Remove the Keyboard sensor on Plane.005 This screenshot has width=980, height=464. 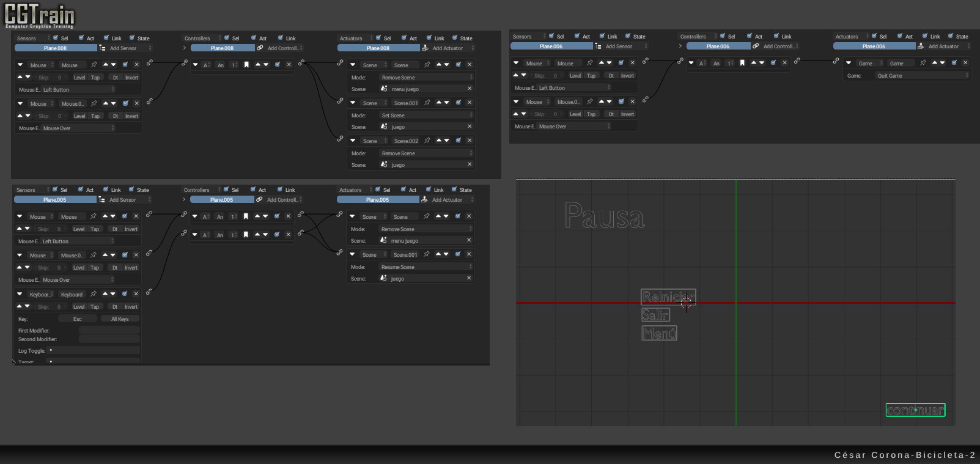[x=136, y=294]
